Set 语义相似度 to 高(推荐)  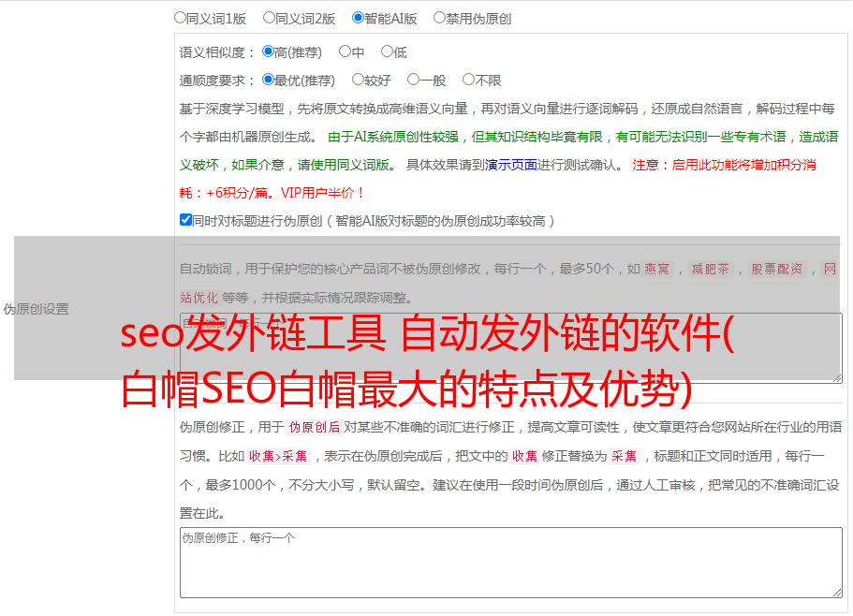[268, 51]
